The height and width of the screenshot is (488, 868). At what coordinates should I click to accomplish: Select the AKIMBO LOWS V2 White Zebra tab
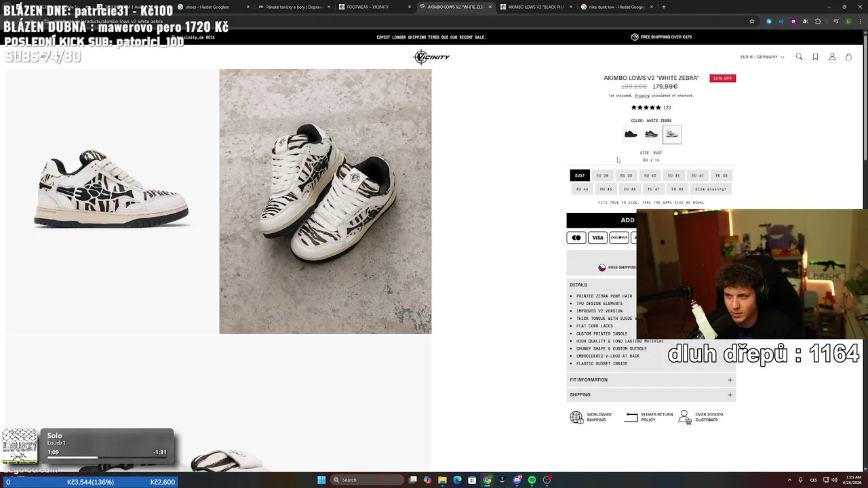tap(456, 7)
